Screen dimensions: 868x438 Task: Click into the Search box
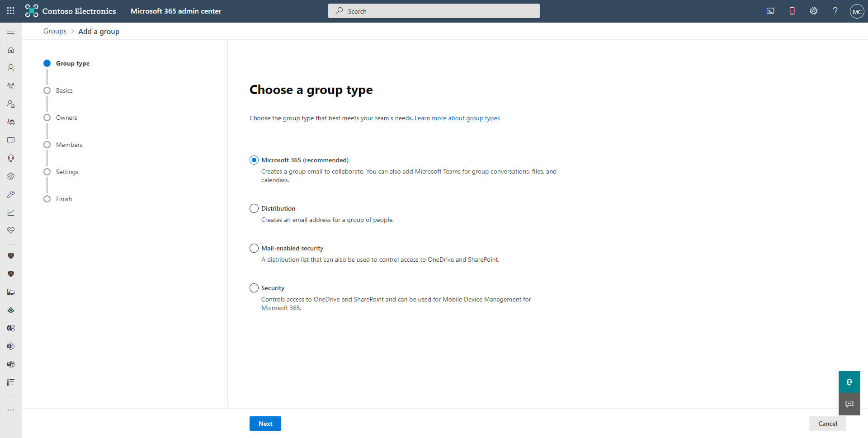click(434, 11)
